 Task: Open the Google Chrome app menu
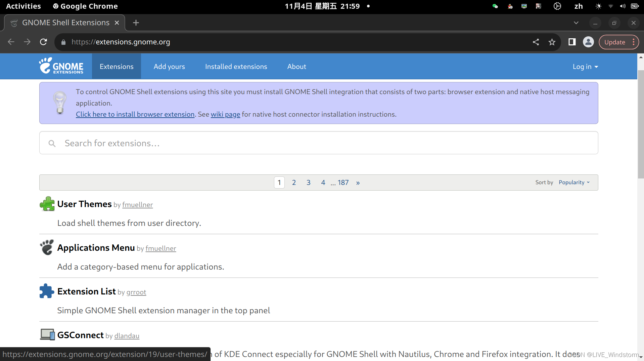(x=85, y=6)
